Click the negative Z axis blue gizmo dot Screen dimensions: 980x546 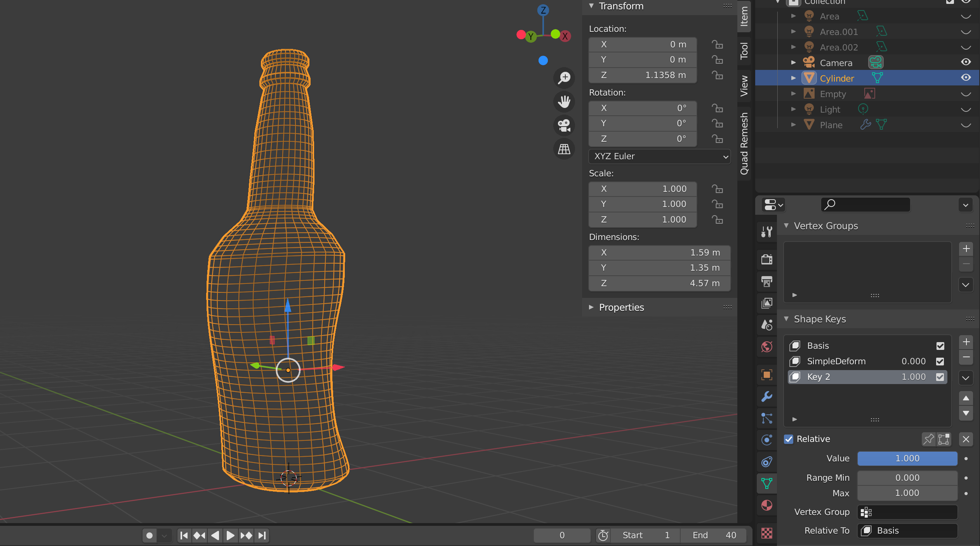tap(543, 61)
